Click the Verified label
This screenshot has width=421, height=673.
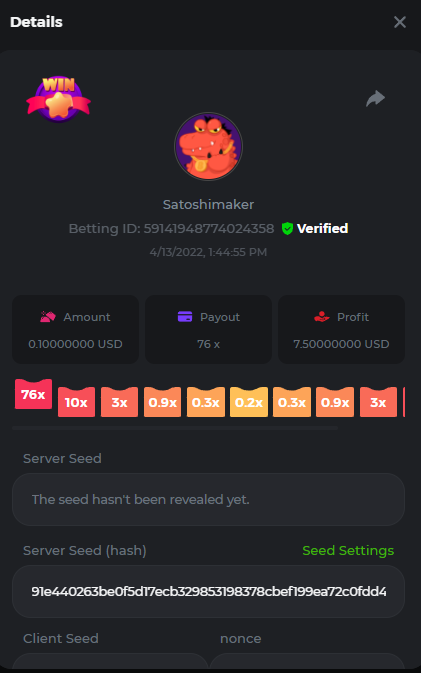tap(322, 228)
